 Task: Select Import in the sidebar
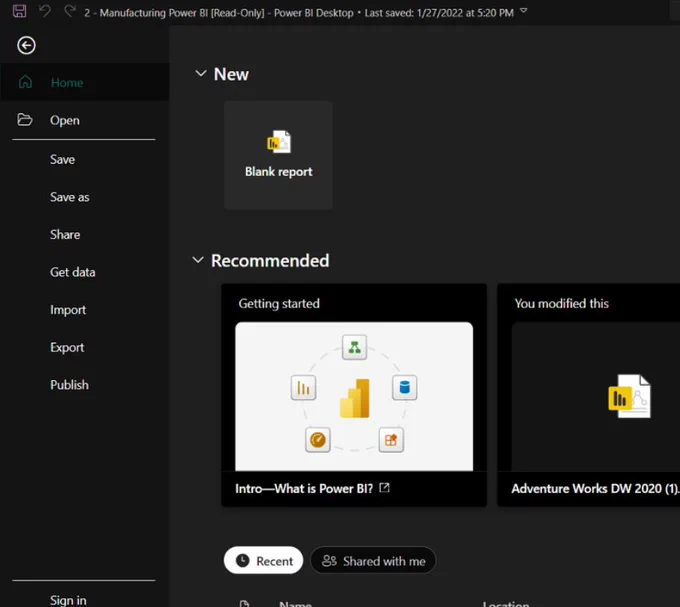coord(68,310)
